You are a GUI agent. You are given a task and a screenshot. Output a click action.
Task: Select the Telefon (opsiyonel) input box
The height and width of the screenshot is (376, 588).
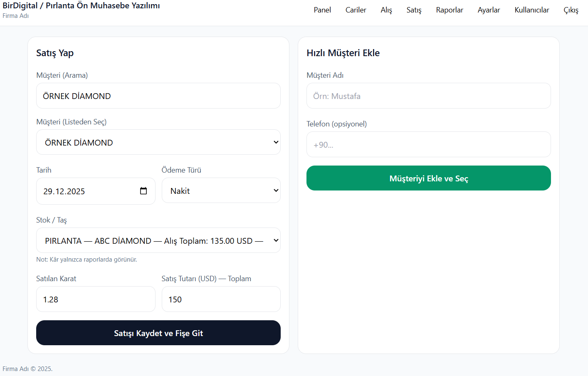coord(428,144)
